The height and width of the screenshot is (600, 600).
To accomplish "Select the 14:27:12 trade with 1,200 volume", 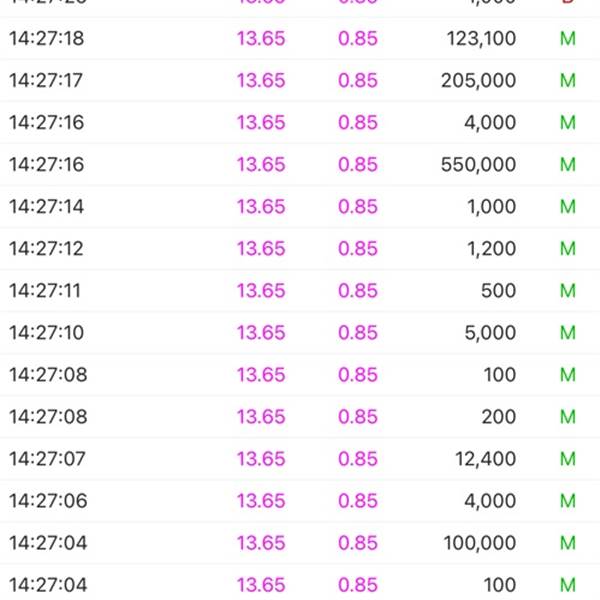I will coord(300,249).
